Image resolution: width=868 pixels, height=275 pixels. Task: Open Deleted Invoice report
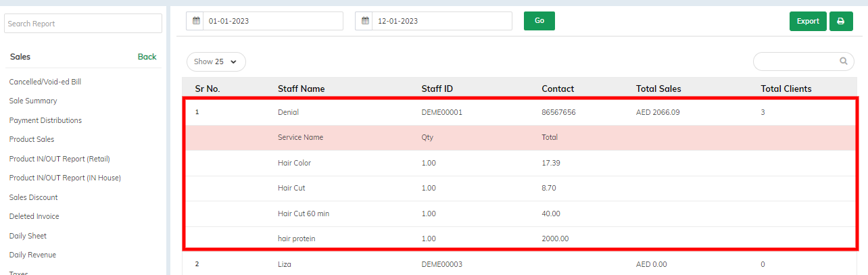[34, 216]
